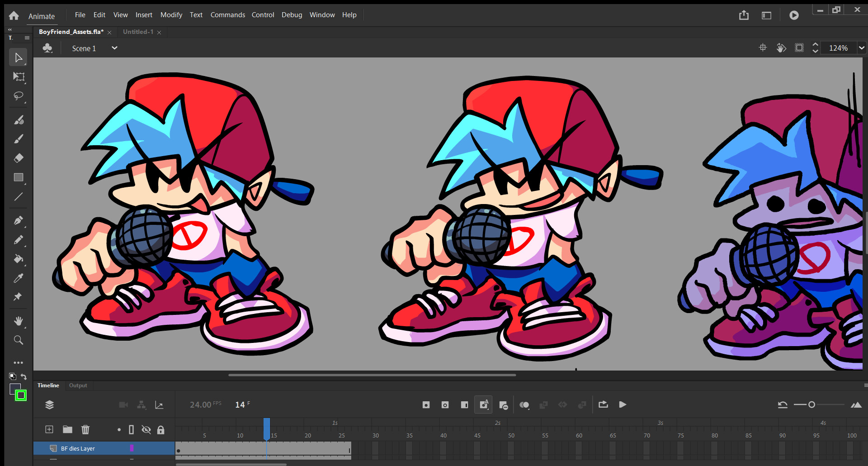This screenshot has height=466, width=868.
Task: Activate the Hand tool
Action: pyautogui.click(x=18, y=321)
